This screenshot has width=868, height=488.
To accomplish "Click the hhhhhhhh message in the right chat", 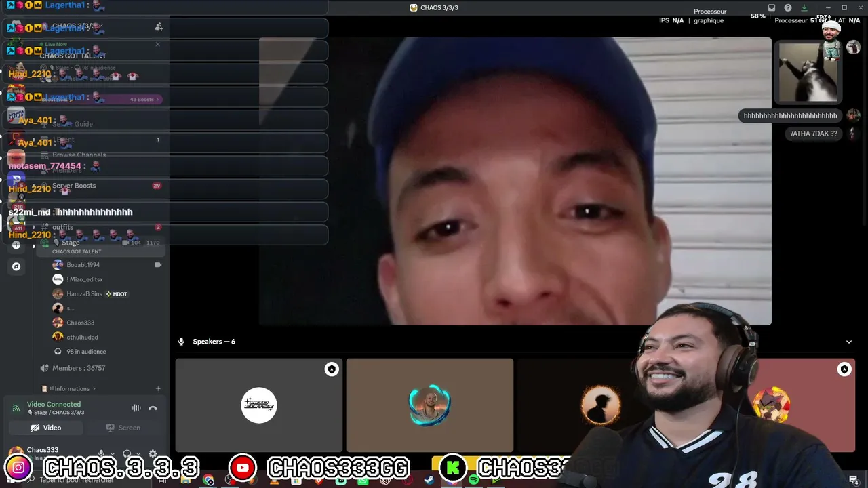I will pos(791,116).
